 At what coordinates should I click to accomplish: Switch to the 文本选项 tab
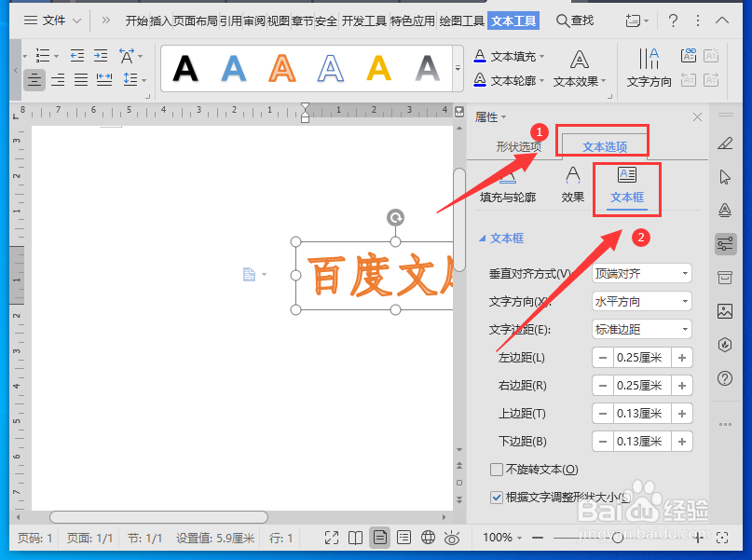coord(604,146)
